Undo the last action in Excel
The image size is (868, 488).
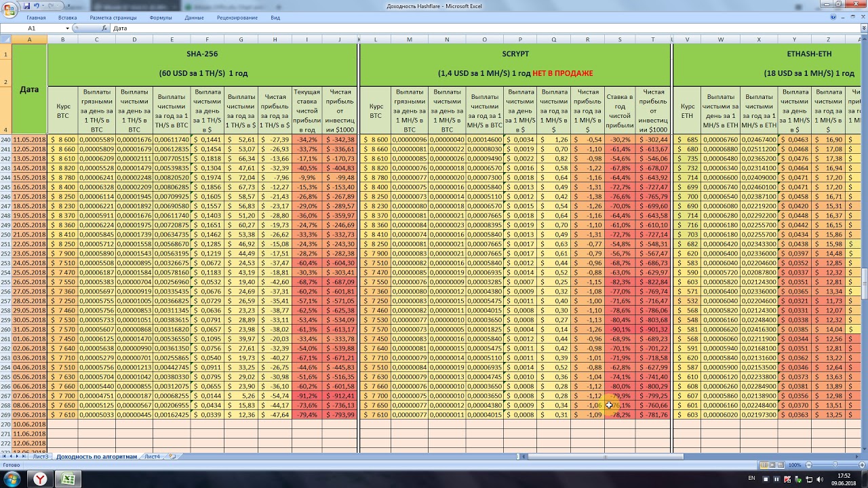click(35, 5)
